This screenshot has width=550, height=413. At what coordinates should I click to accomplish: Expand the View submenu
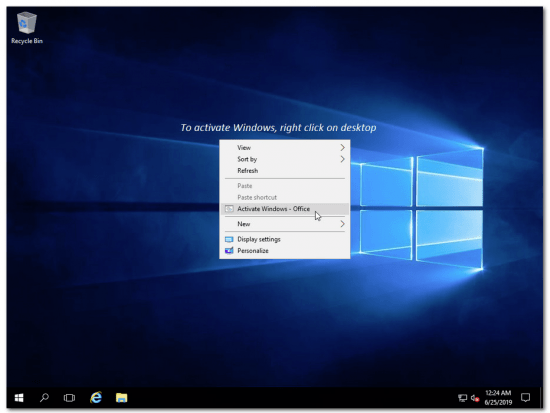[284, 148]
